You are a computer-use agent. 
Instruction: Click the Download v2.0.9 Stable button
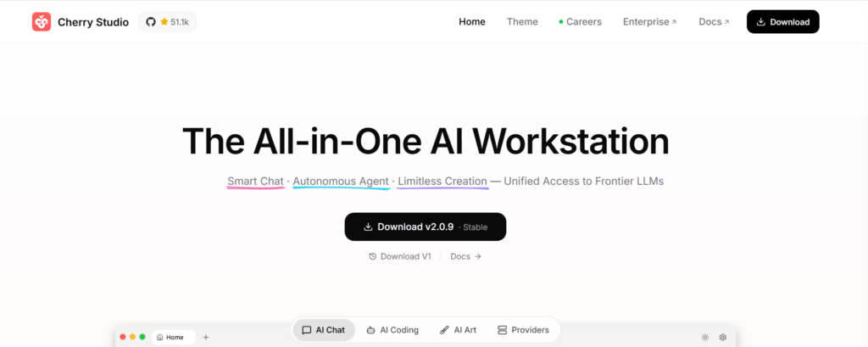pos(426,227)
